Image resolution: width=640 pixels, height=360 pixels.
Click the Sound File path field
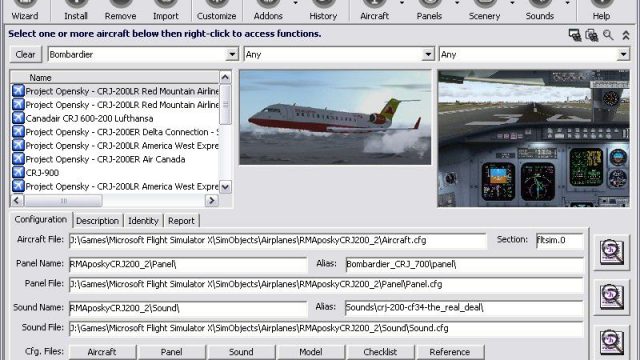pos(326,329)
